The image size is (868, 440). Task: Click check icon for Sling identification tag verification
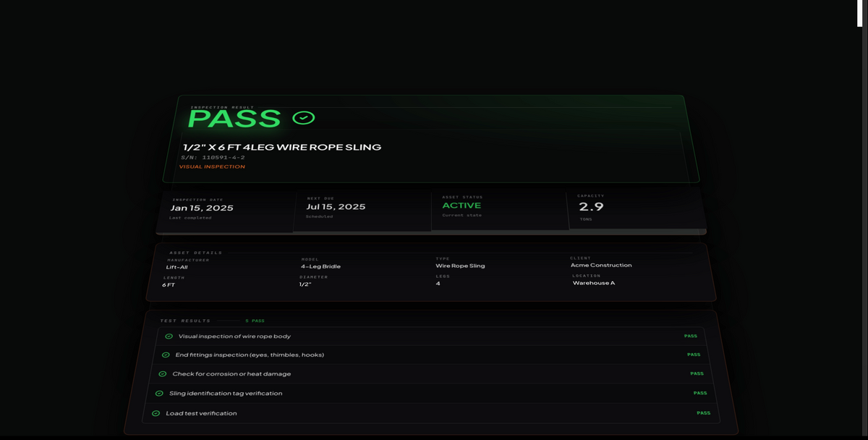point(159,394)
